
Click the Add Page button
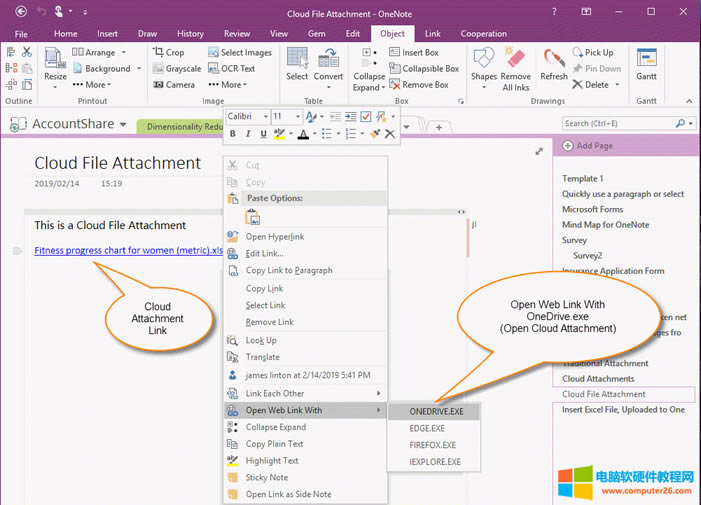pyautogui.click(x=595, y=146)
